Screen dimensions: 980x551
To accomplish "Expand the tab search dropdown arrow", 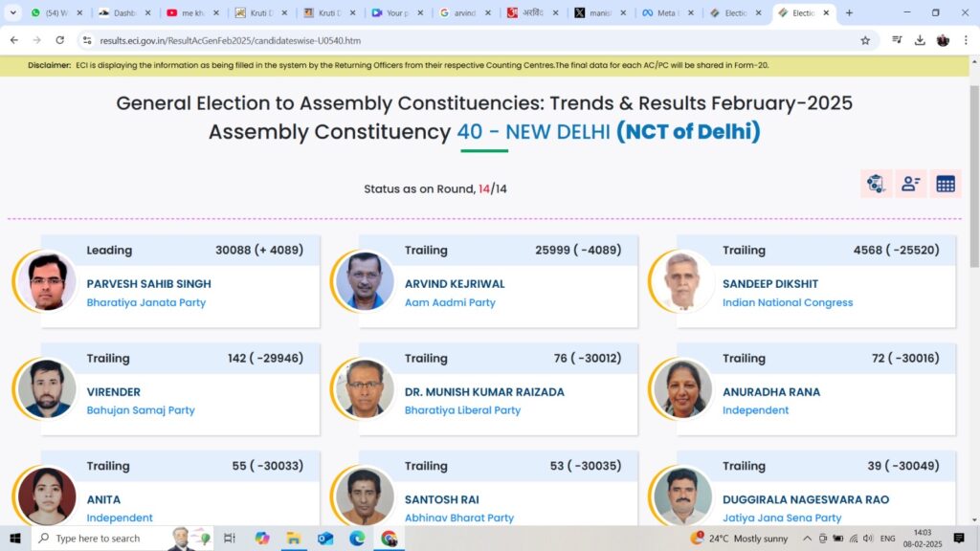I will click(13, 13).
